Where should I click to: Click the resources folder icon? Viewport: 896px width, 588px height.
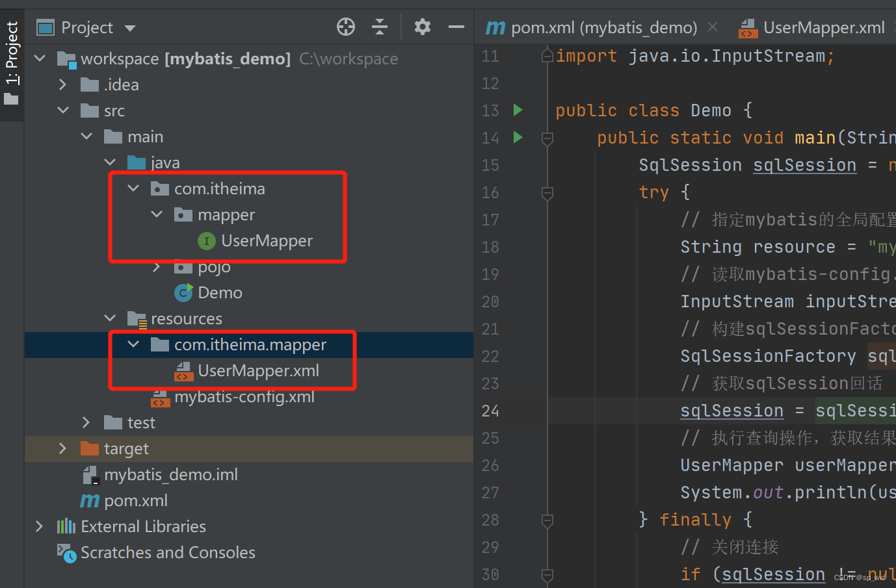click(x=137, y=319)
